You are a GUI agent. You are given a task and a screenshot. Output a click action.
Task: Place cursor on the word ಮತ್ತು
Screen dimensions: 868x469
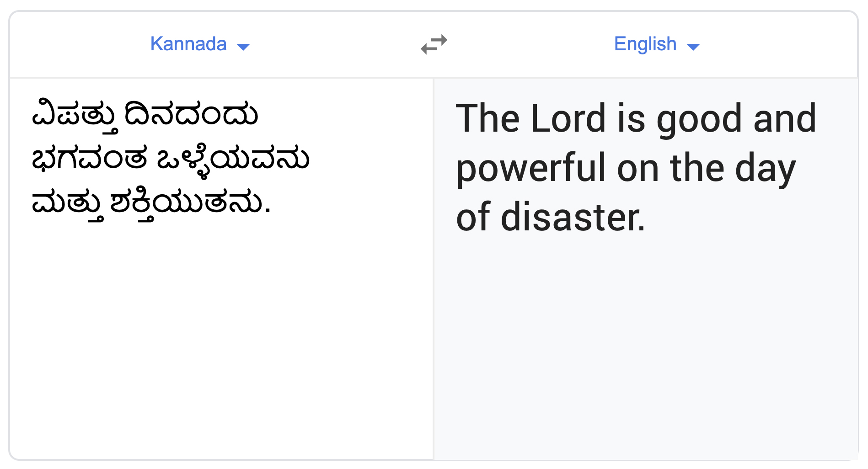point(67,203)
